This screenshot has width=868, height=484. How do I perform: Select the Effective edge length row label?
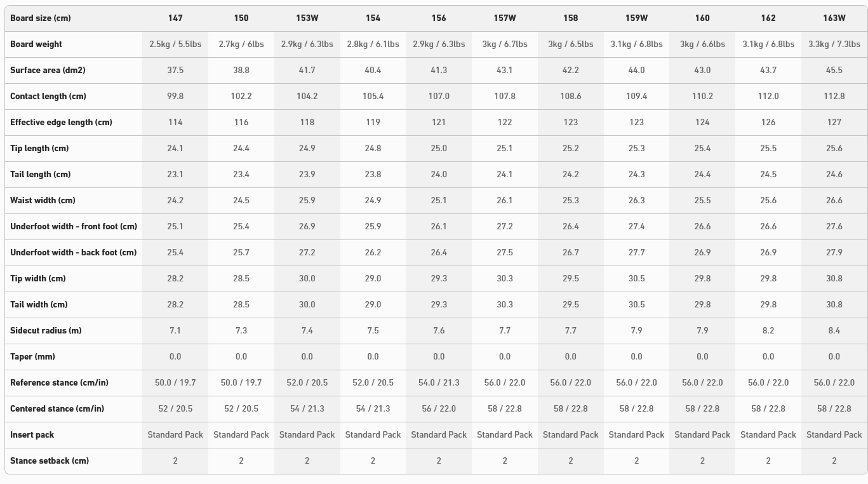(61, 122)
